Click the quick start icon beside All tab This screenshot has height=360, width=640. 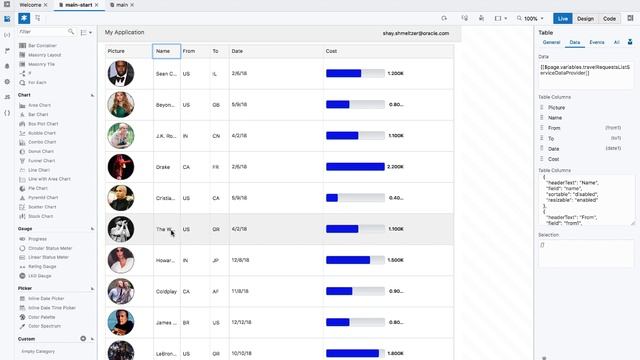[x=630, y=42]
